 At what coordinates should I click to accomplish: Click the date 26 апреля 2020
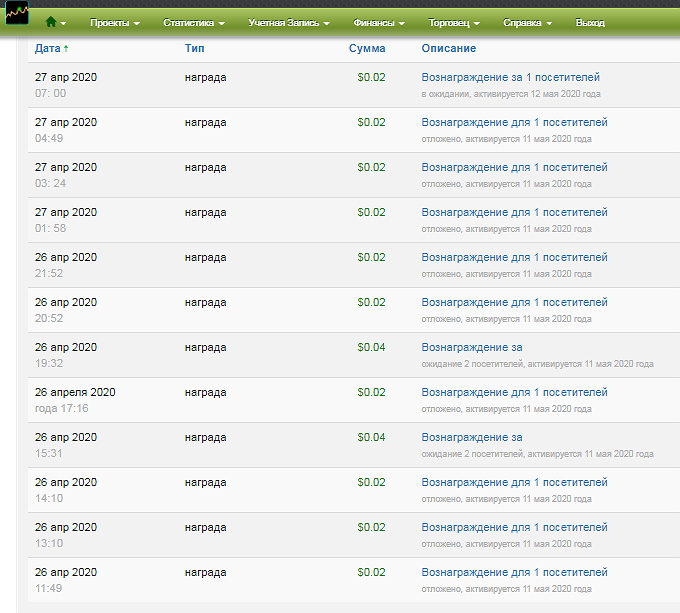[x=75, y=392]
